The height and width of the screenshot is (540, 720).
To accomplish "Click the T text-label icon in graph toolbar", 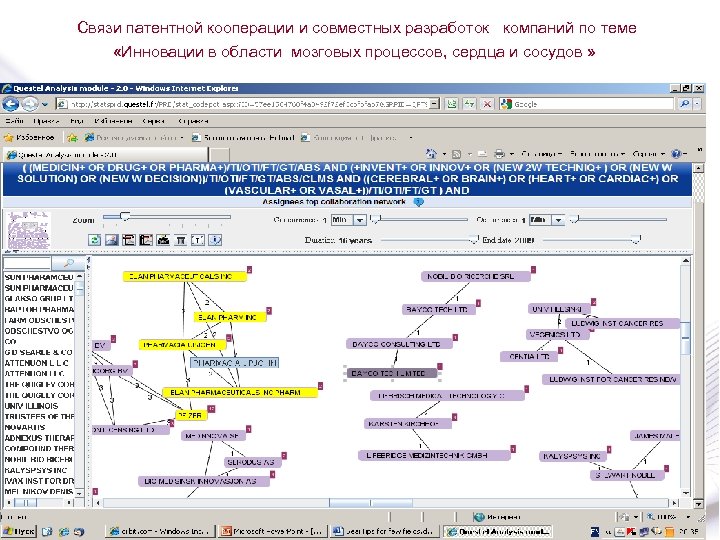I will pos(197,240).
